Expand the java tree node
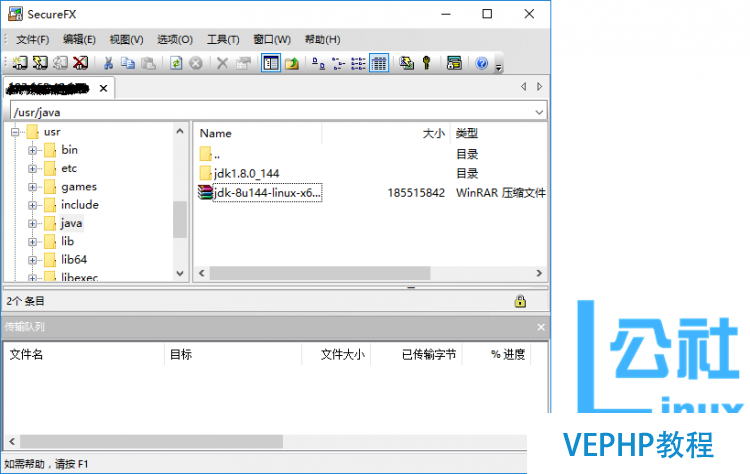 [32, 223]
